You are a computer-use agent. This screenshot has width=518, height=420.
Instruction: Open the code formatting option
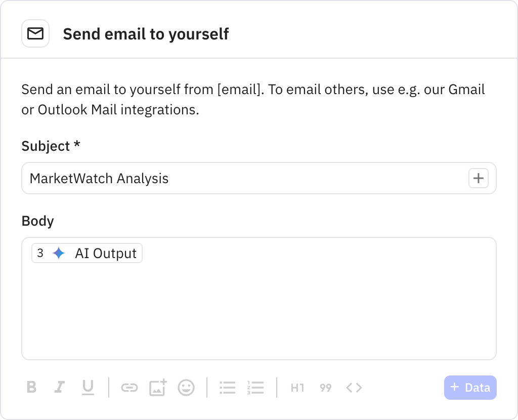pos(354,388)
